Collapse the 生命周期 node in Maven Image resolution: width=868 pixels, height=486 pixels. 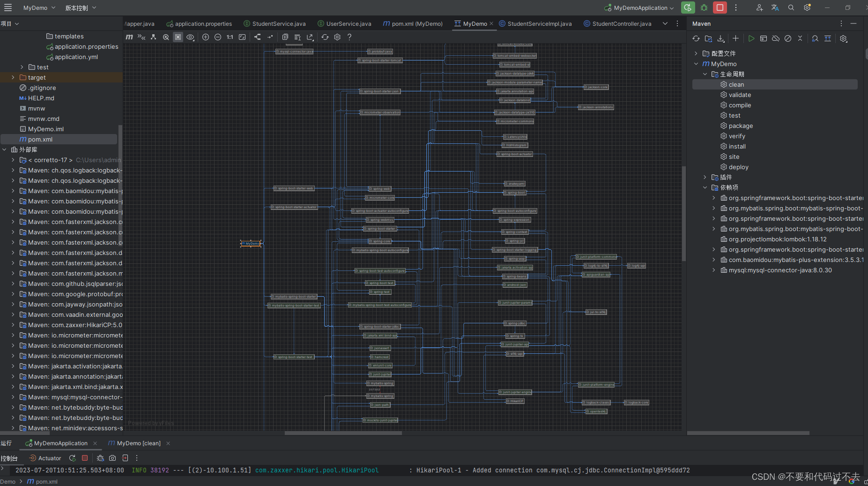(x=705, y=74)
